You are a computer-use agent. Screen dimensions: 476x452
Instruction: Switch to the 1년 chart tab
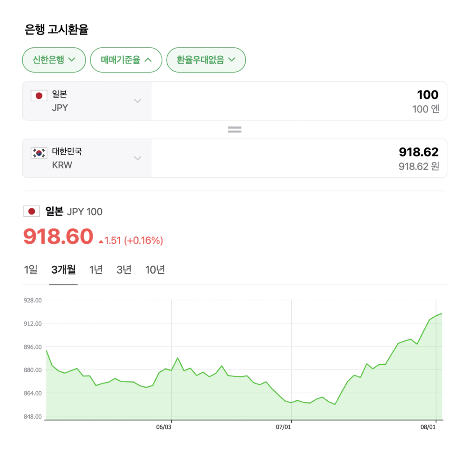point(96,270)
